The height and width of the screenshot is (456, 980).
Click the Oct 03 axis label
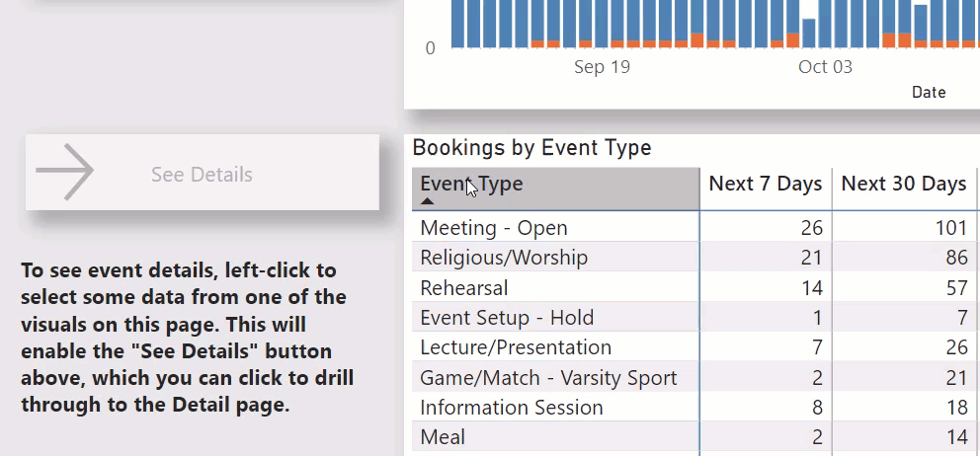(825, 67)
